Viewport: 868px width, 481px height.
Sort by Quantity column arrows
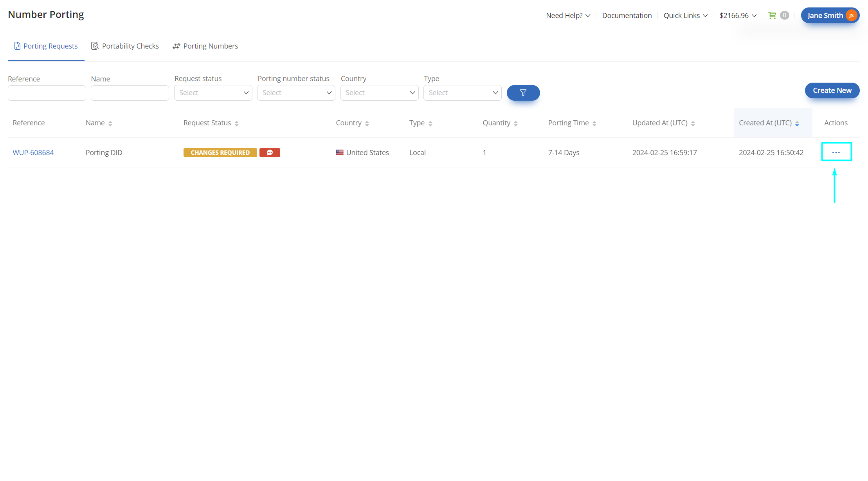516,123
